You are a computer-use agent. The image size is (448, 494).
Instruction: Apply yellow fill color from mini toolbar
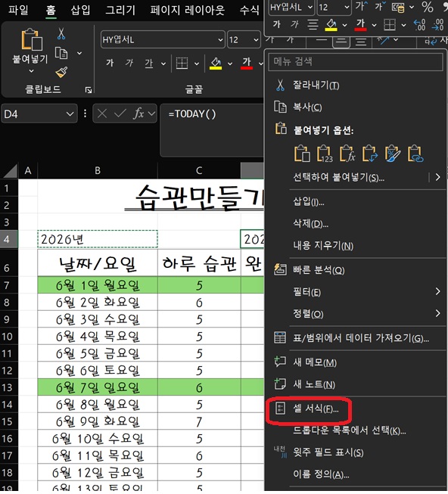click(x=331, y=24)
